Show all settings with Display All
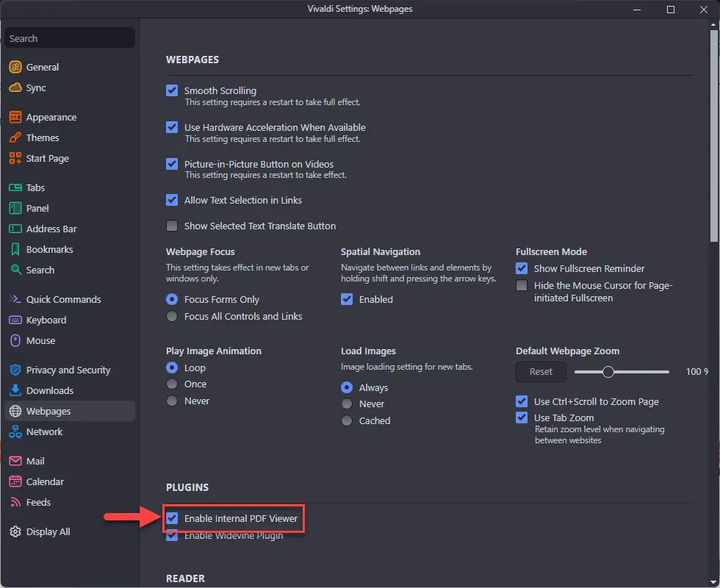Screen dimensions: 720x588 tap(70, 531)
